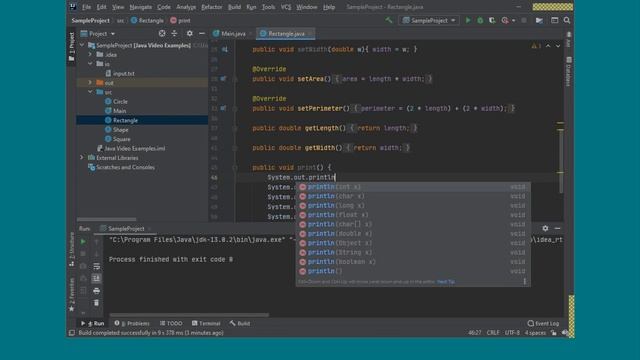The width and height of the screenshot is (640, 360).
Task: Open the VCS menu
Action: tap(286, 7)
